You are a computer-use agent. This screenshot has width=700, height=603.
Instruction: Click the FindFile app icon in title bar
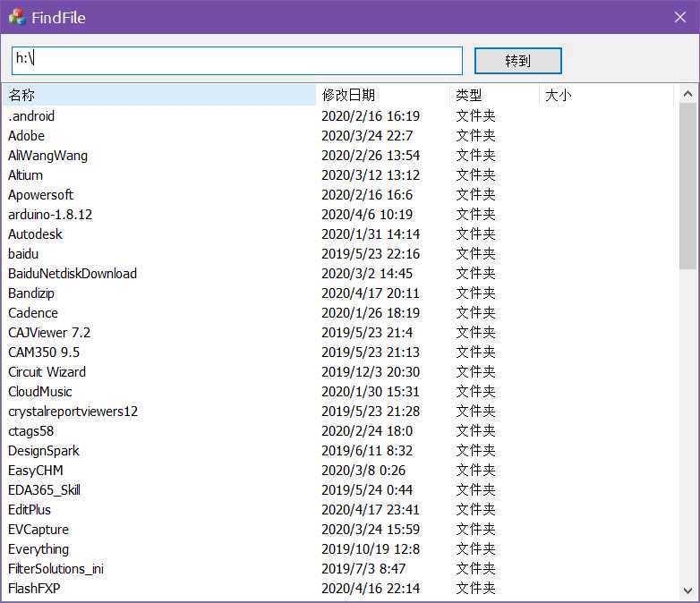click(16, 17)
